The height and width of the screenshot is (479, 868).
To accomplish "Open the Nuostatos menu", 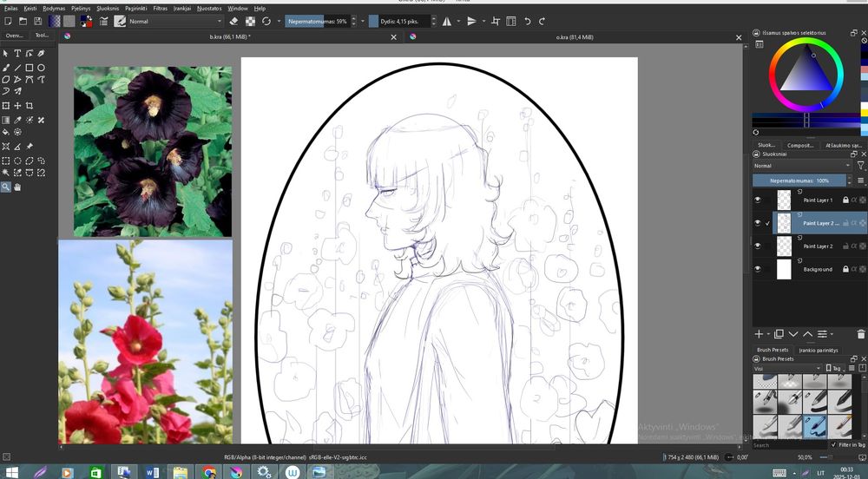I will tap(209, 9).
